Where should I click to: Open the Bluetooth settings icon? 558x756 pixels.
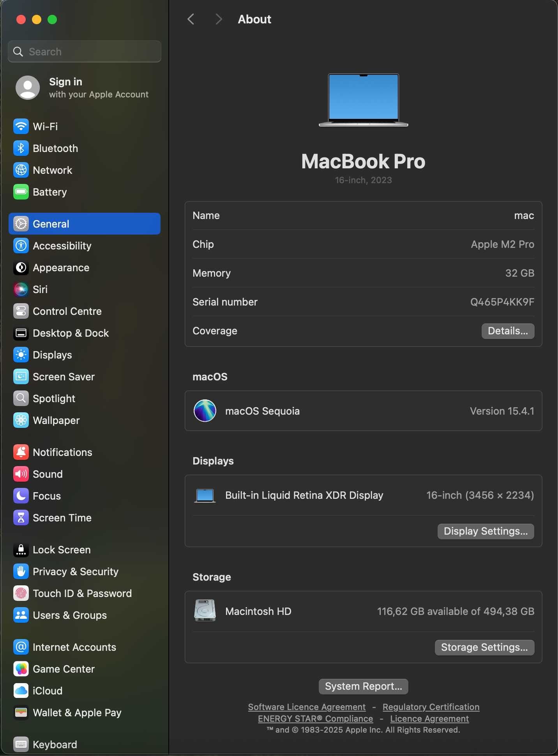point(21,148)
